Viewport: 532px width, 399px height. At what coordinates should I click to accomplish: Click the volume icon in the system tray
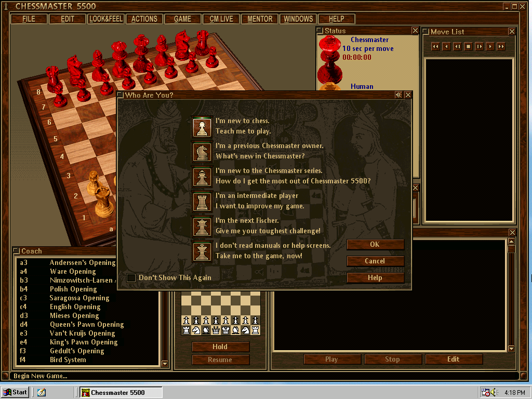point(494,392)
